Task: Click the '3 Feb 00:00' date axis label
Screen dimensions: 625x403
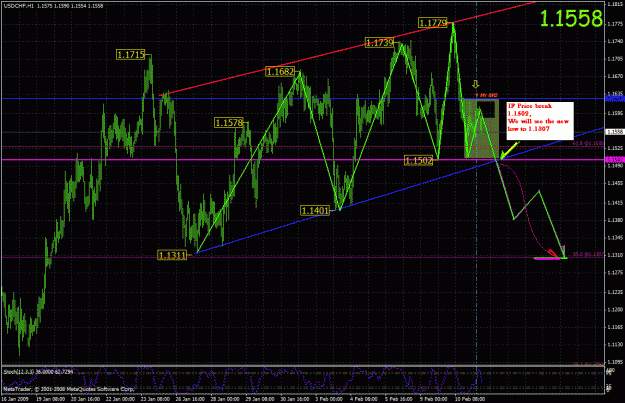Action: point(329,399)
